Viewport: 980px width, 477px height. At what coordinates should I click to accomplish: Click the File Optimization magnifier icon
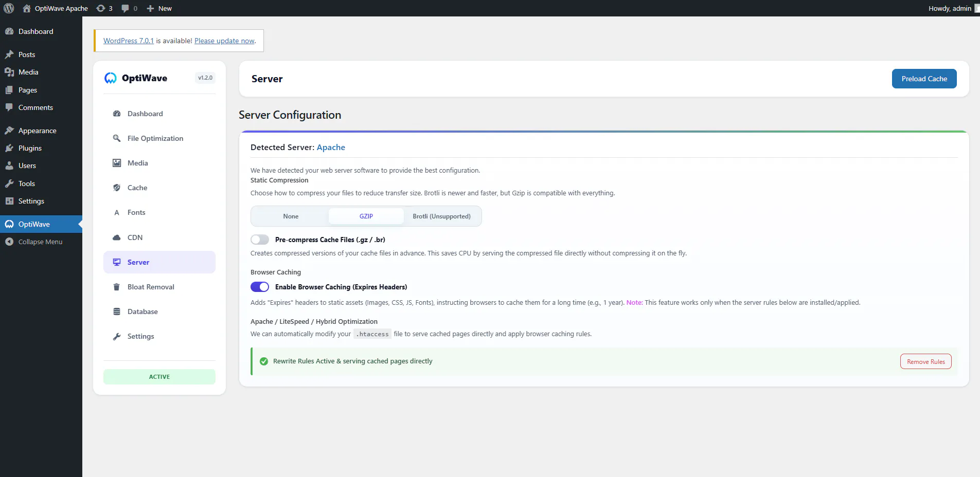tap(117, 138)
